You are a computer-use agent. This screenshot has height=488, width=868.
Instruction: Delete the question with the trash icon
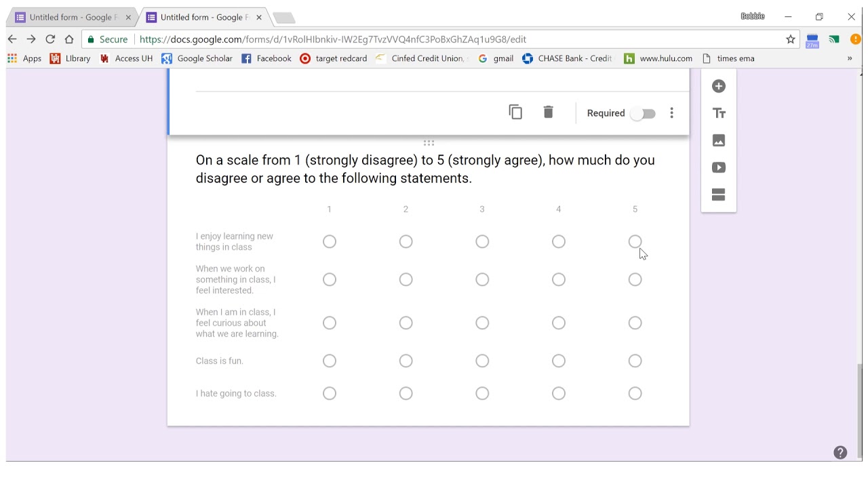tap(549, 113)
